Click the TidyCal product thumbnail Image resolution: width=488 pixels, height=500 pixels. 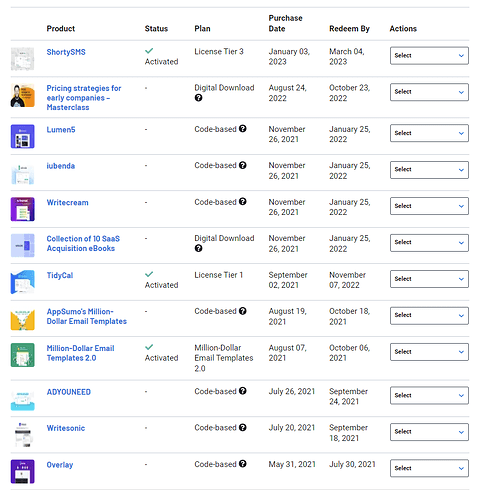(22, 282)
